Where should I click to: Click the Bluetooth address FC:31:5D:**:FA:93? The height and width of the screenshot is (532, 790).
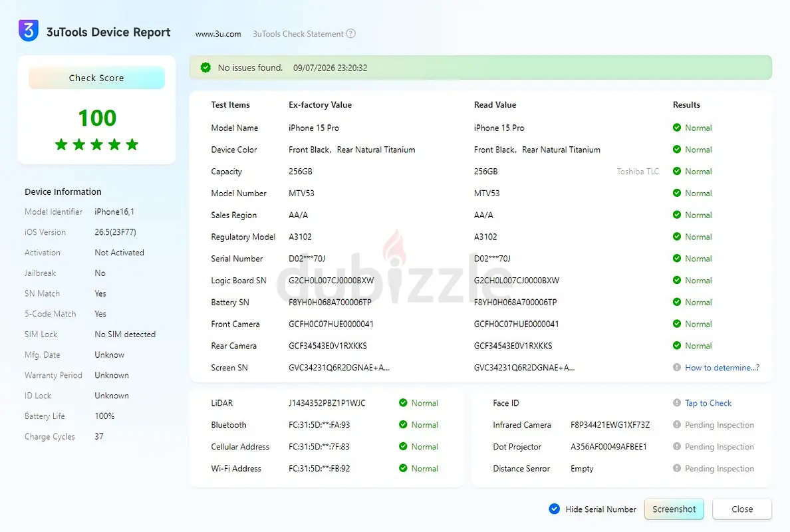pyautogui.click(x=319, y=425)
